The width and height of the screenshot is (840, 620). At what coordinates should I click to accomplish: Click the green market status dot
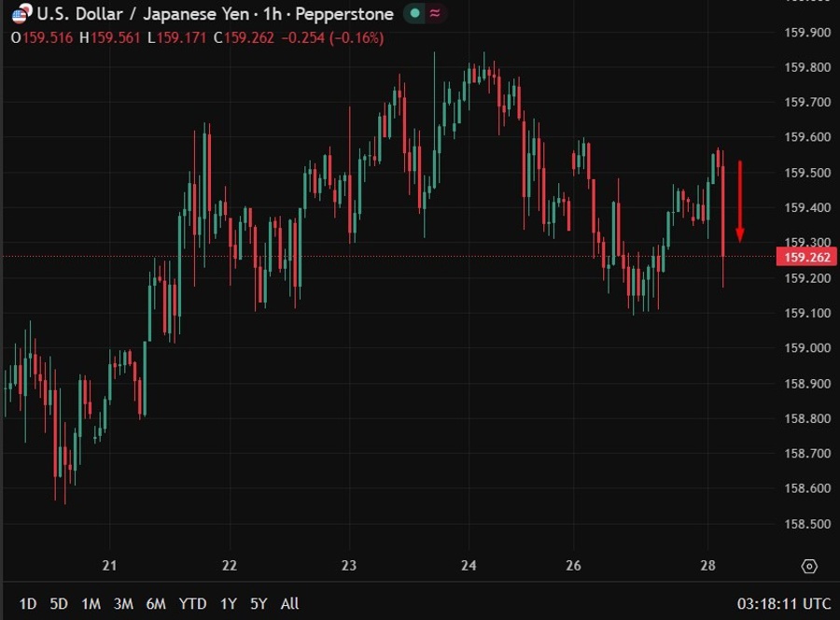pyautogui.click(x=413, y=14)
